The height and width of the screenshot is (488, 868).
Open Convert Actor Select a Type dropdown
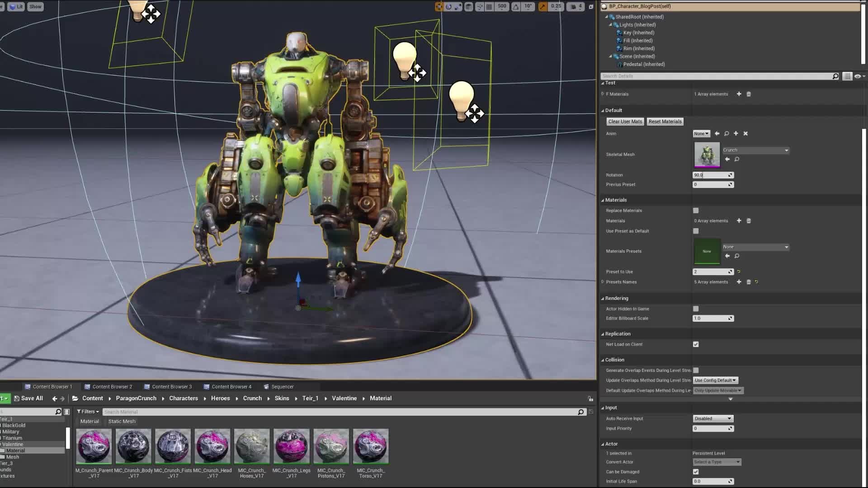717,462
